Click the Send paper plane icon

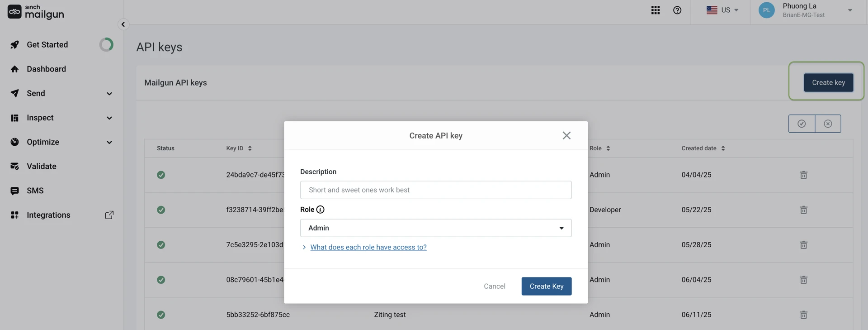click(14, 93)
